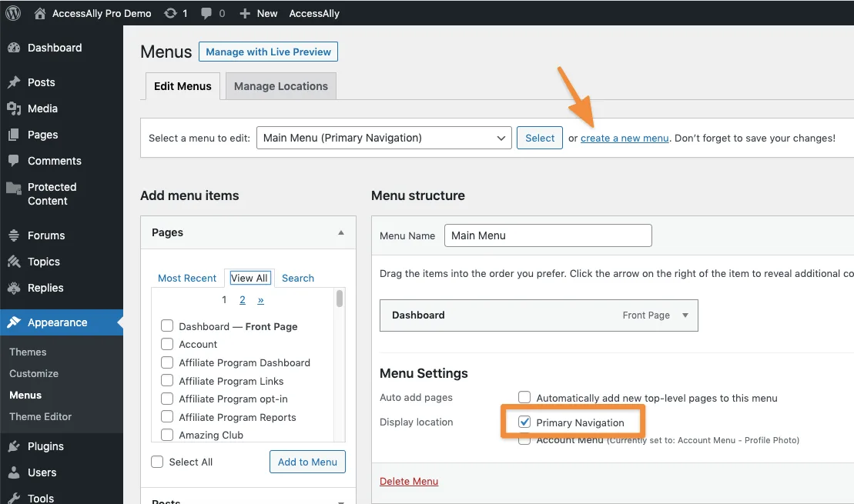Click the create a new menu link

tap(625, 138)
